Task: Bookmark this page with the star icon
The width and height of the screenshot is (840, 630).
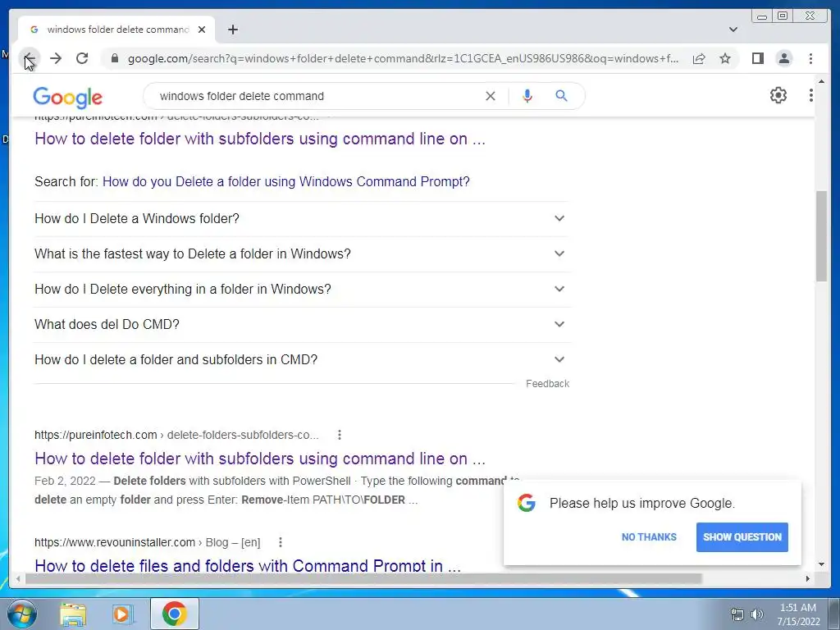Action: 725,58
